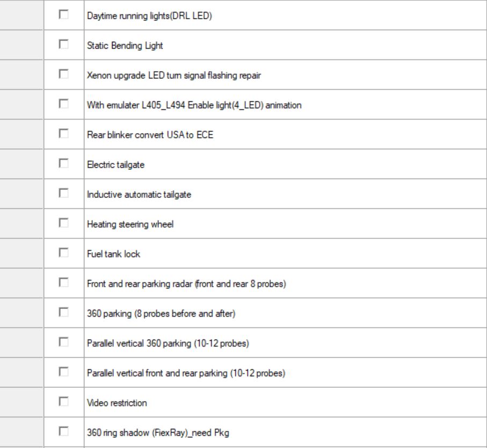Screen dimensions: 487x448
Task: Select the Electric tailgate row text
Action: pyautogui.click(x=110, y=165)
